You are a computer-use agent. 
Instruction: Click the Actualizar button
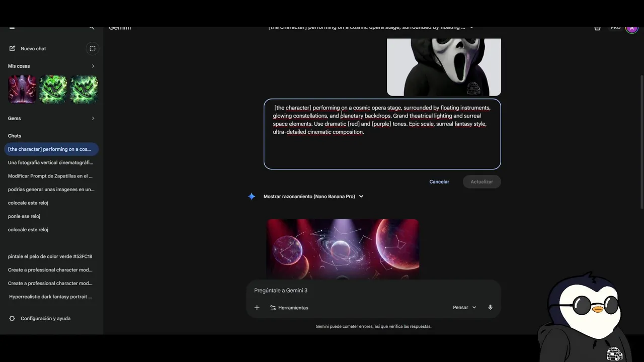tap(481, 182)
